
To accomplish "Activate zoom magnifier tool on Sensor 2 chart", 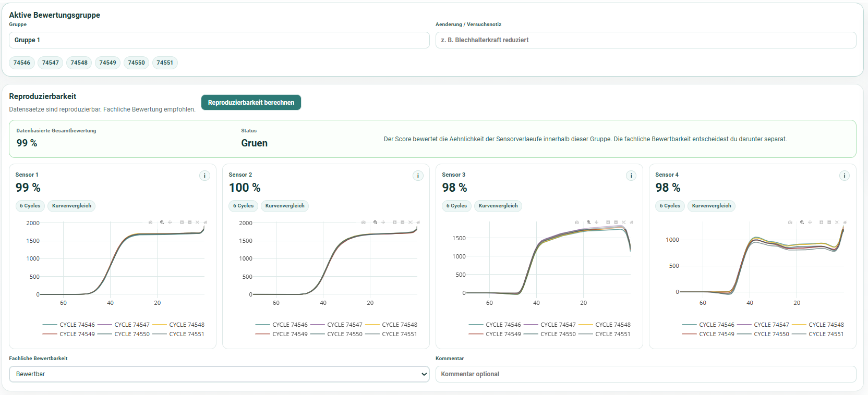I will pyautogui.click(x=375, y=223).
